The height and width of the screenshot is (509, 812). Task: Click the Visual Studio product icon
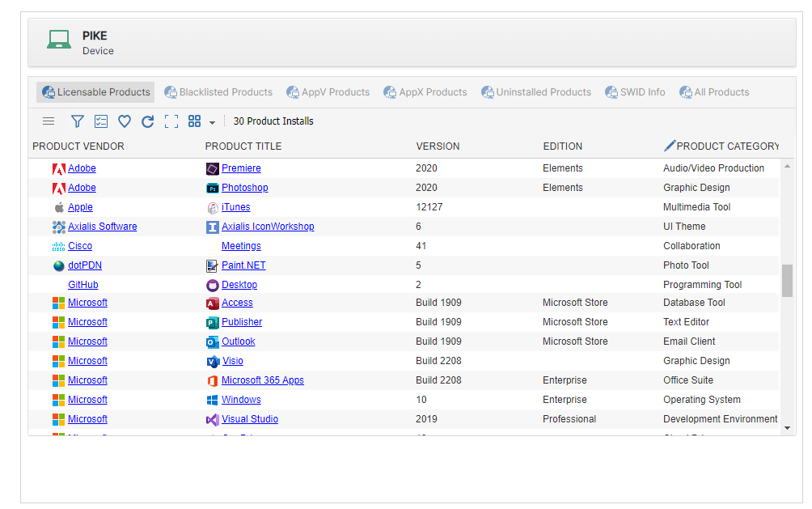(x=213, y=420)
